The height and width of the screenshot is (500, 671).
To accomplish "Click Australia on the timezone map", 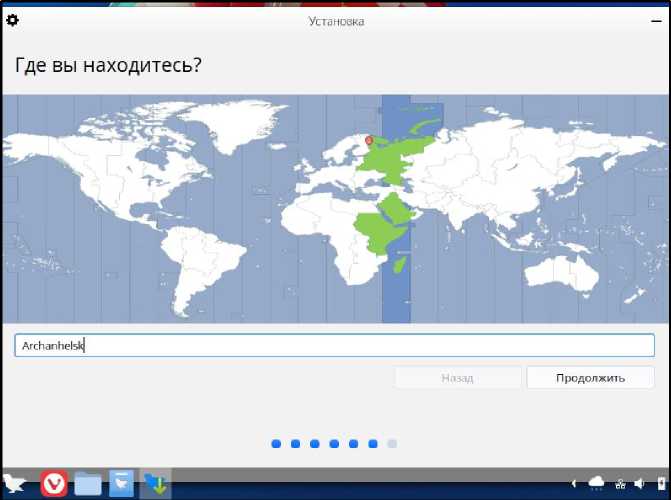I will [x=561, y=272].
